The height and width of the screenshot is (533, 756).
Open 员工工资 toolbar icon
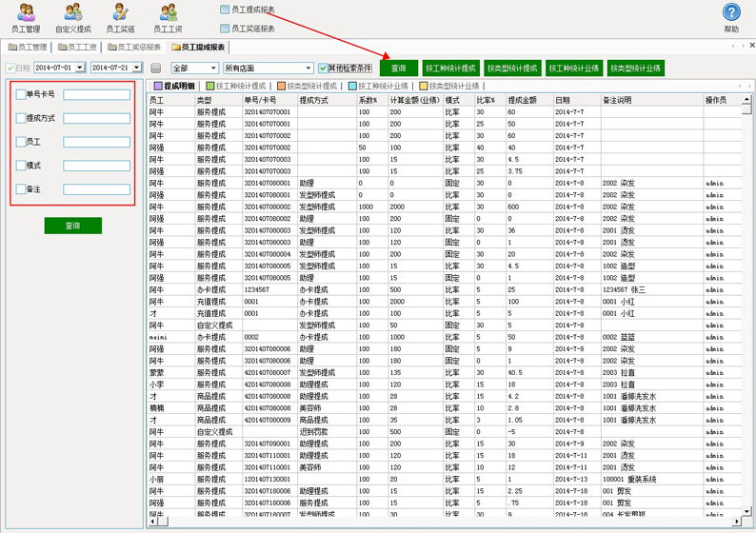pos(168,18)
